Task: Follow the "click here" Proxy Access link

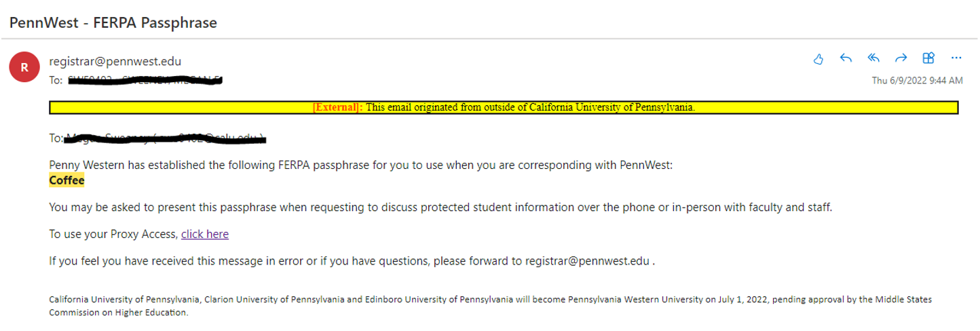Action: pyautogui.click(x=205, y=234)
